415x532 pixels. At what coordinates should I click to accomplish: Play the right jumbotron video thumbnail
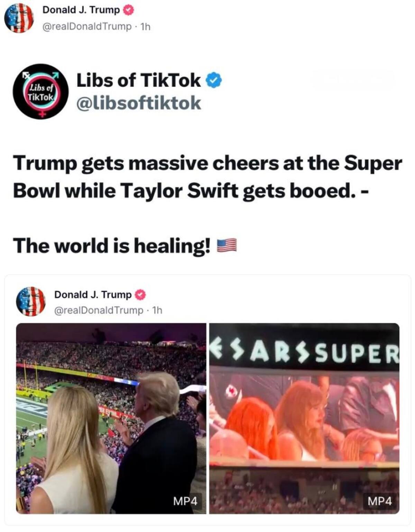click(304, 419)
